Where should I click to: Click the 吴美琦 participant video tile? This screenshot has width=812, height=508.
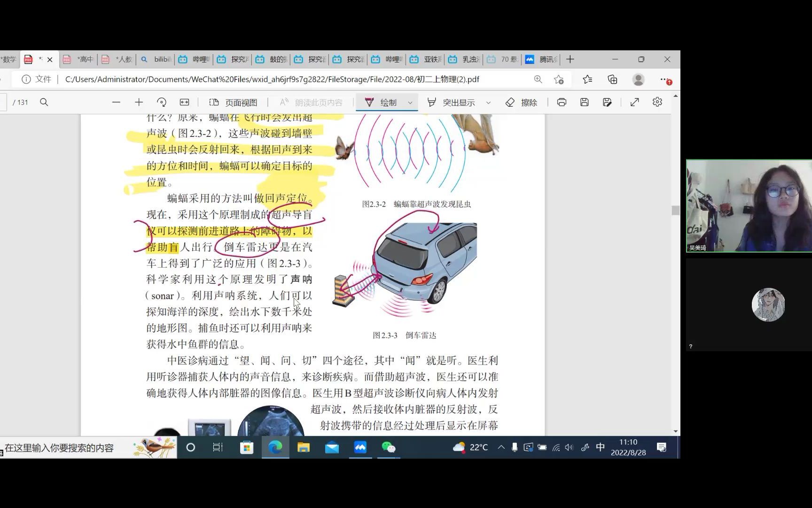tap(749, 206)
